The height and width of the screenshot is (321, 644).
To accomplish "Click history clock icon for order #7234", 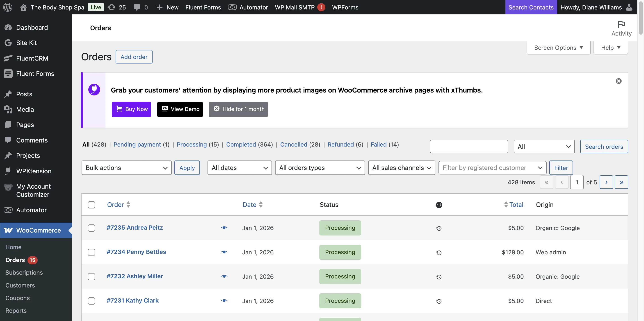I will point(439,253).
